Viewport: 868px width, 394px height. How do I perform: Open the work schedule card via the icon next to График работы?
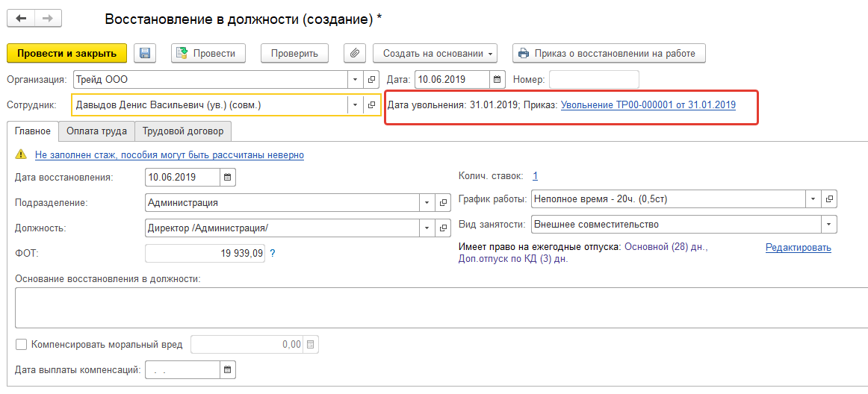point(829,199)
